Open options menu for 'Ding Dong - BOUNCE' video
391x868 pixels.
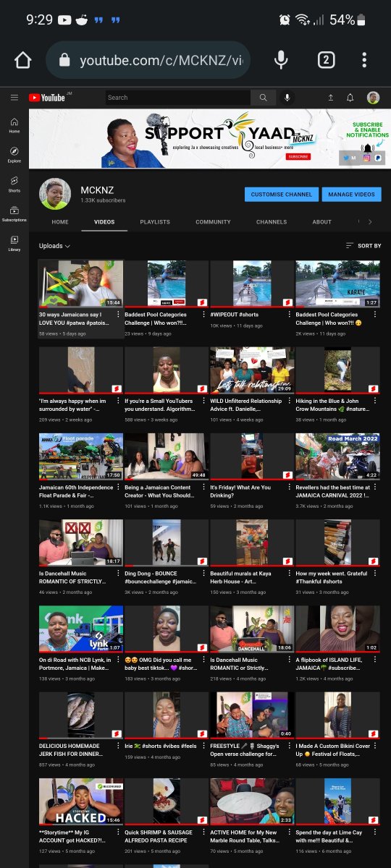(203, 573)
